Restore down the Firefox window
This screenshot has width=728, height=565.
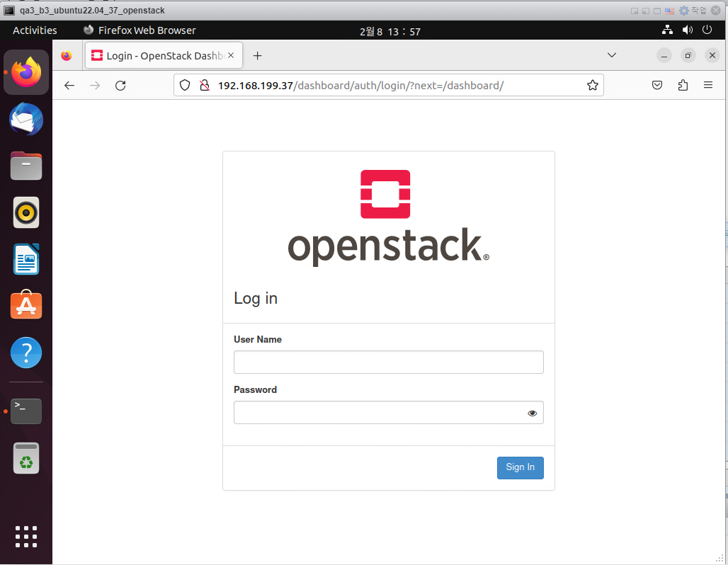click(x=688, y=56)
